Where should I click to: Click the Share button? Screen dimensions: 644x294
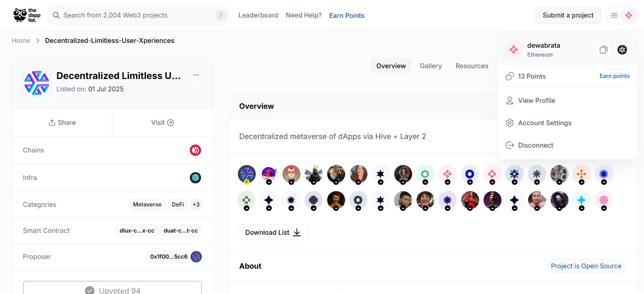(62, 123)
